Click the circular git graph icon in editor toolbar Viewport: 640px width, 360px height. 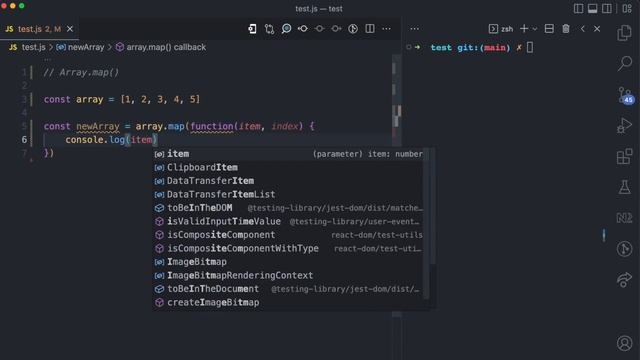(x=353, y=29)
